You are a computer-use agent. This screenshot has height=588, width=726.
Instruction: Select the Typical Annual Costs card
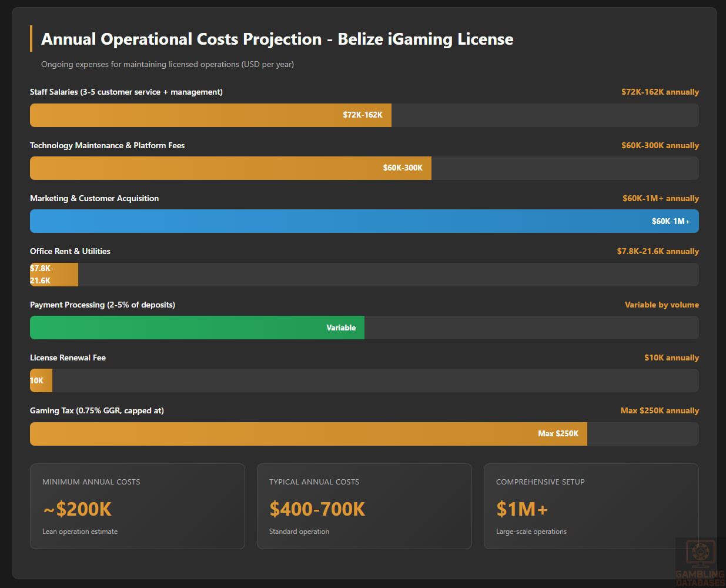coord(364,506)
